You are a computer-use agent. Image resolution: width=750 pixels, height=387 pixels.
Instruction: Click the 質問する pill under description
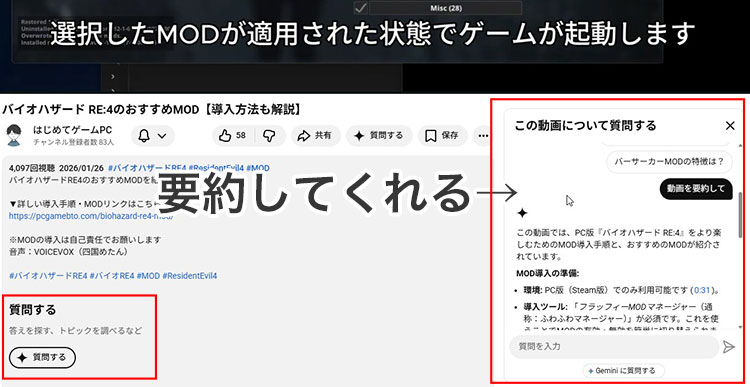click(x=43, y=357)
